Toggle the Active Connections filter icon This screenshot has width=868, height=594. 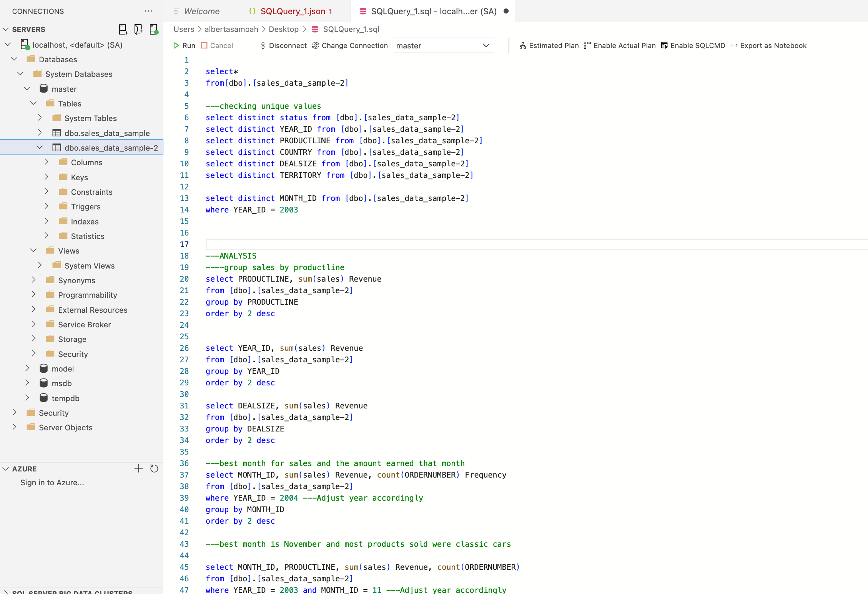click(154, 29)
